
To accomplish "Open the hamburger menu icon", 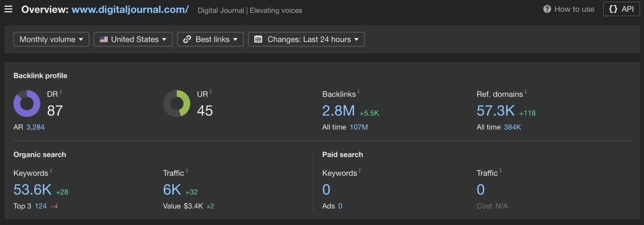I will click(x=8, y=9).
